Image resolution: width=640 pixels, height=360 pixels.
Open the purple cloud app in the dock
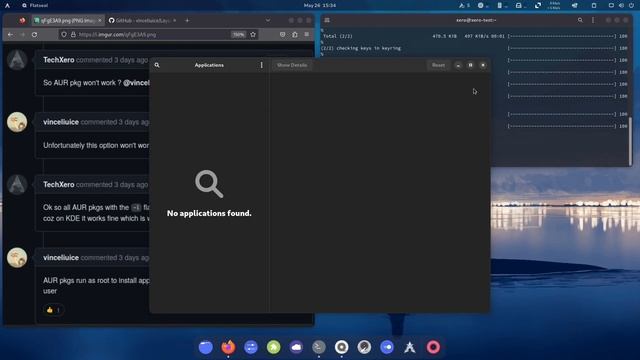[296, 347]
